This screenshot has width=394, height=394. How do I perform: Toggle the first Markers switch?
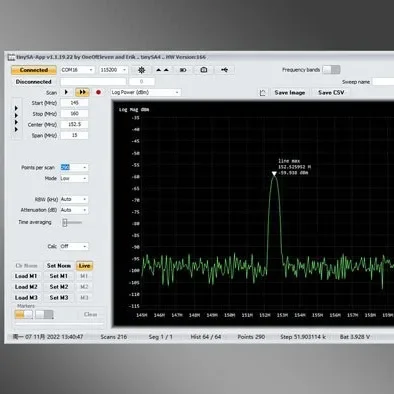24,314
